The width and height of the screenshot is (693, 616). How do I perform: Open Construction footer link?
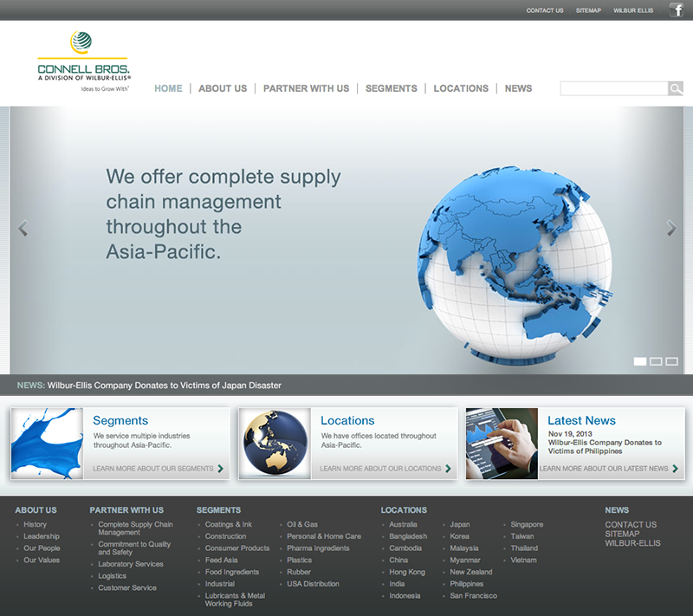click(x=225, y=536)
